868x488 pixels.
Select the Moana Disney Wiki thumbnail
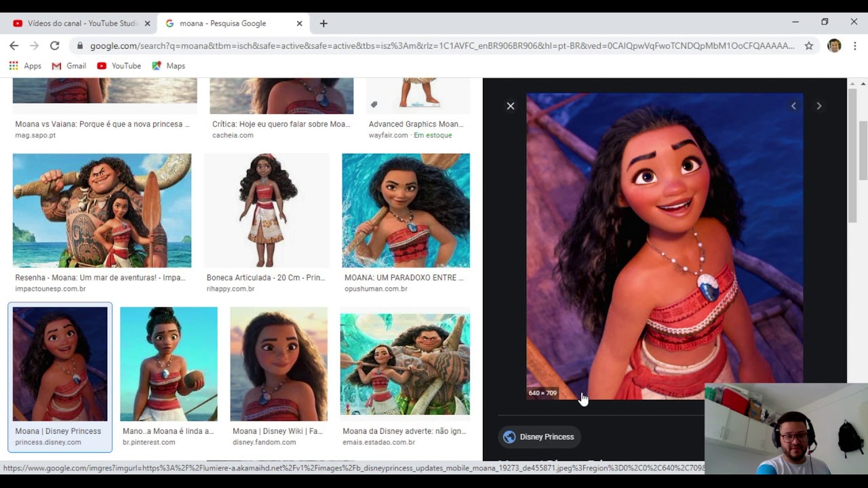pos(279,364)
